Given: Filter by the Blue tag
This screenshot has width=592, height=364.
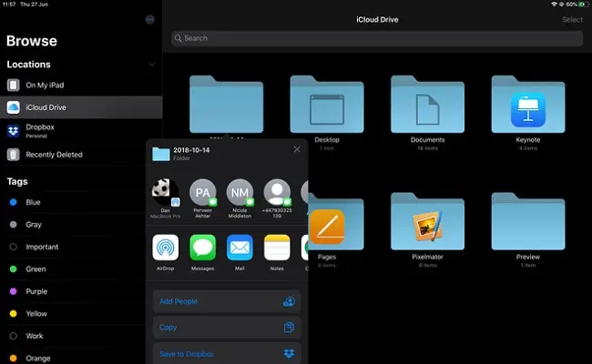Looking at the screenshot, I should point(33,202).
